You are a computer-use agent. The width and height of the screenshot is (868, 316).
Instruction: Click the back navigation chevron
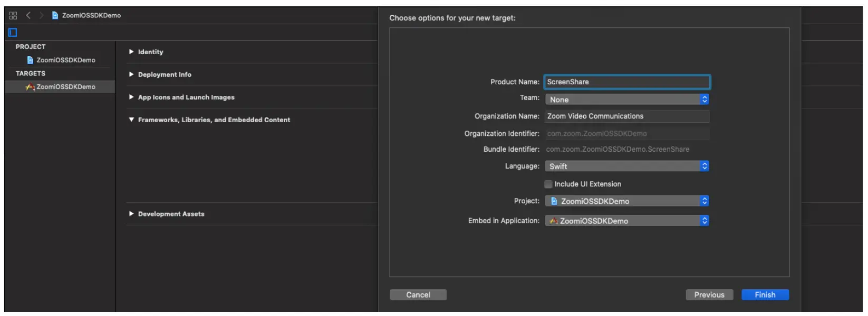point(28,16)
